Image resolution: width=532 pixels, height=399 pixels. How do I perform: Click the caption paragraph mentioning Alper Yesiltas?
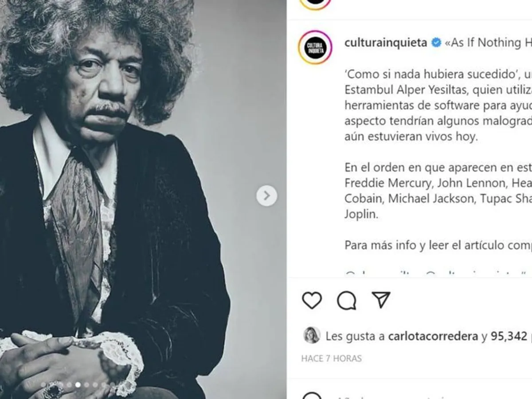[x=438, y=105]
